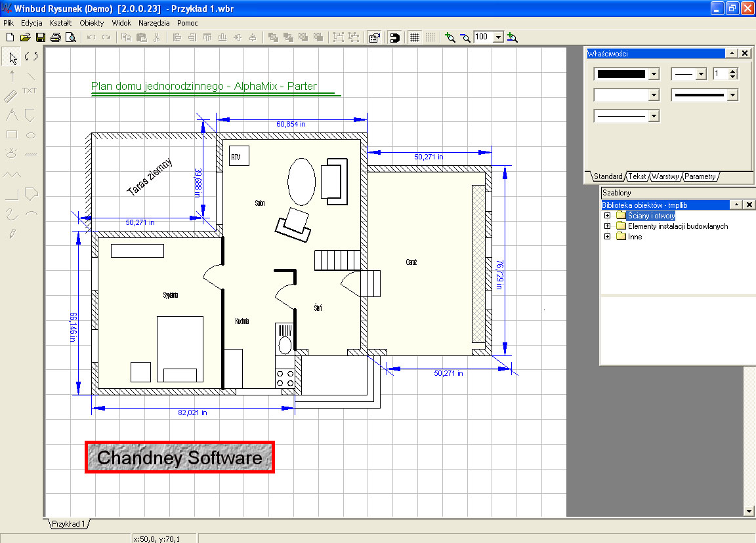Open print preview with magnifier page icon
The width and height of the screenshot is (756, 543).
click(70, 37)
